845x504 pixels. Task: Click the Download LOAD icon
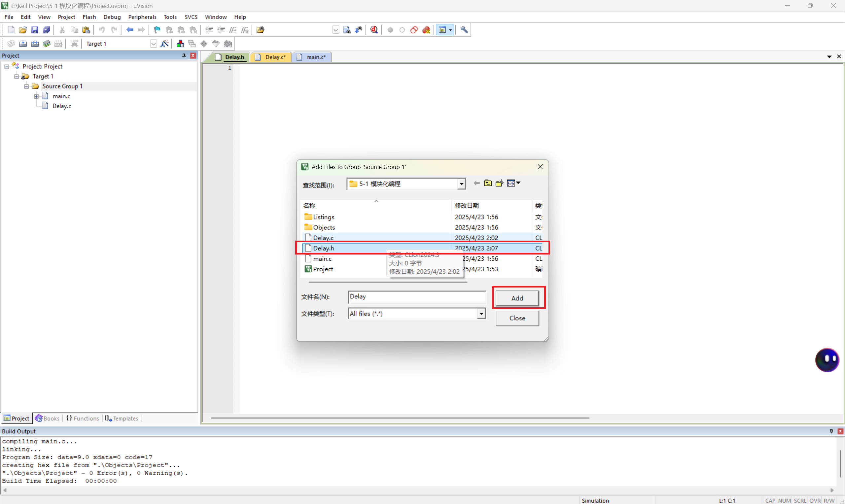74,44
